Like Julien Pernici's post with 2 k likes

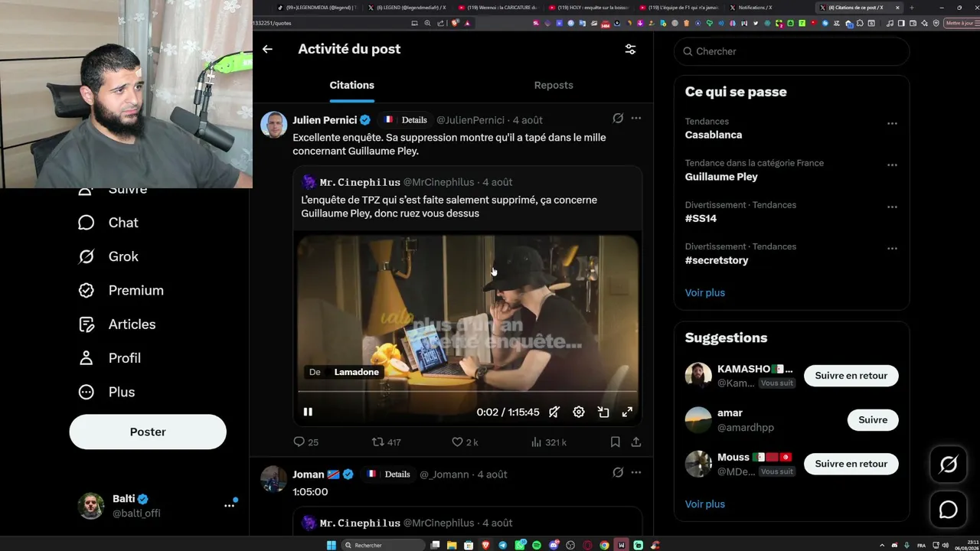pos(465,442)
